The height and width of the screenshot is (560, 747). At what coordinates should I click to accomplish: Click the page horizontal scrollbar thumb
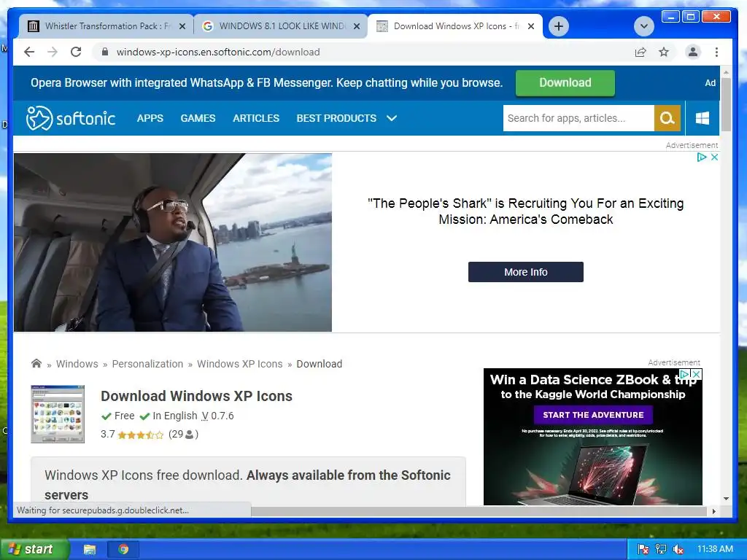click(x=479, y=511)
